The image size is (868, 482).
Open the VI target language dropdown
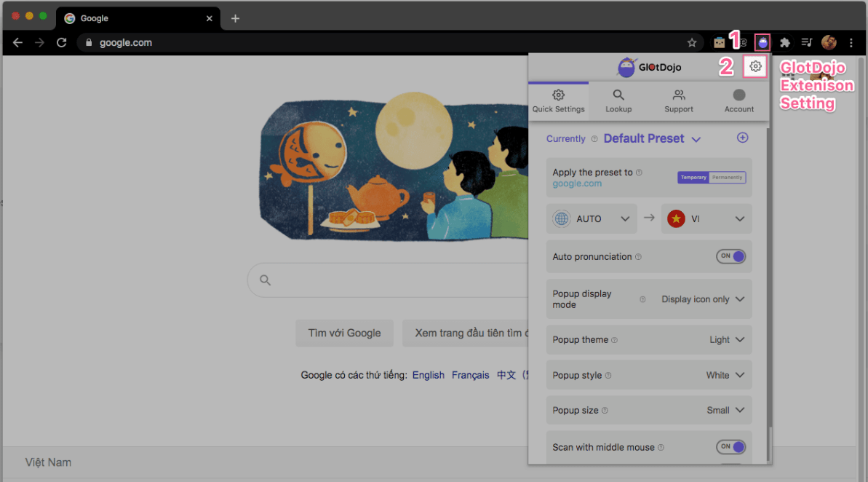click(x=706, y=219)
